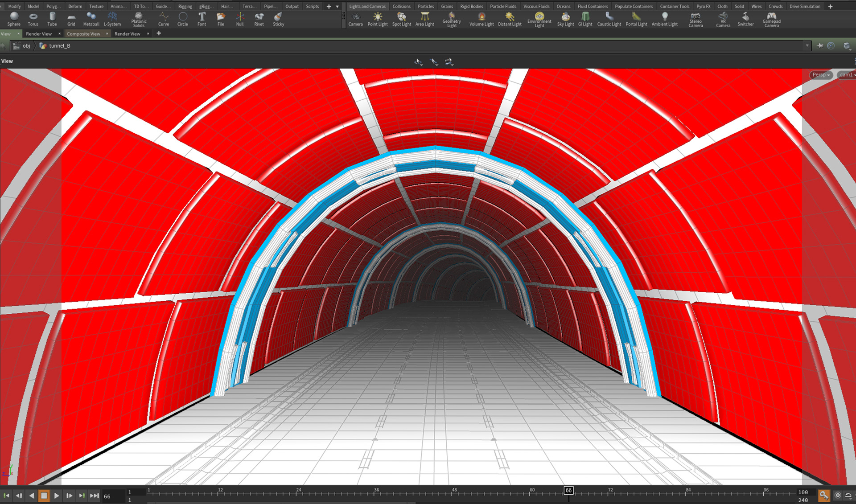Add a Gamepad Camera
Screen dimensions: 856x504
pos(771,20)
